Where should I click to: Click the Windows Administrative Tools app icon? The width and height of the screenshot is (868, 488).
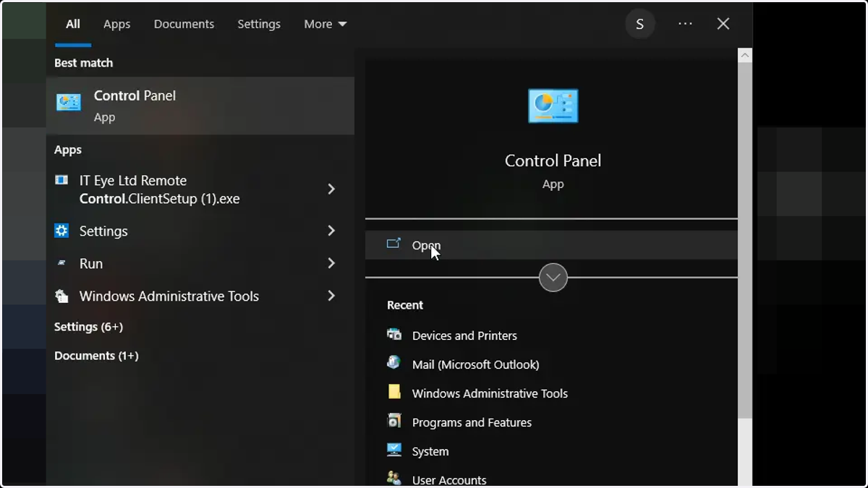61,296
